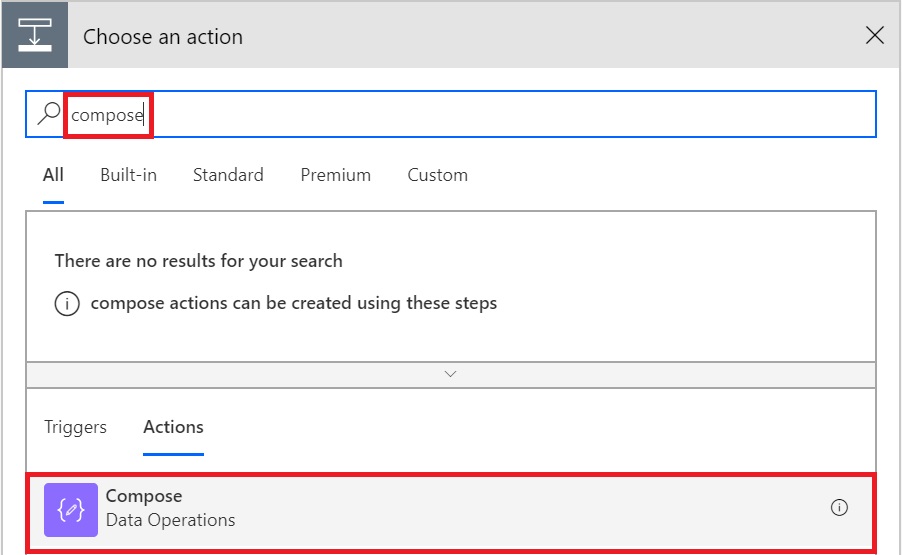Screen dimensions: 902x555
Task: Select the All connectors tab
Action: [53, 175]
